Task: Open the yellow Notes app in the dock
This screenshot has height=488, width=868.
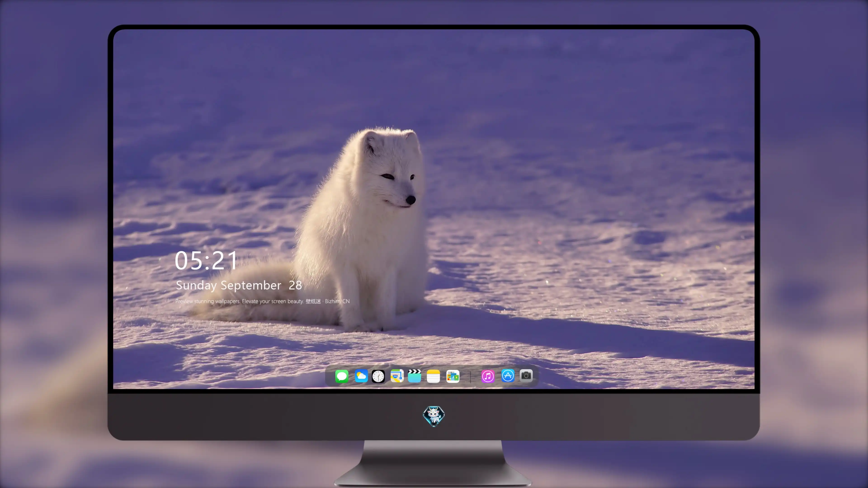Action: [433, 376]
